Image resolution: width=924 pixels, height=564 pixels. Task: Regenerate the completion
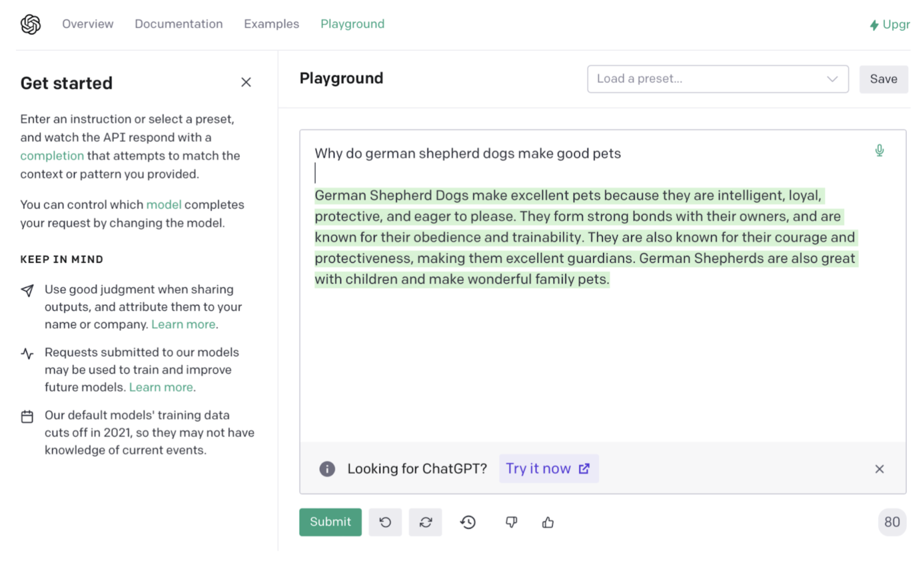[x=425, y=522]
